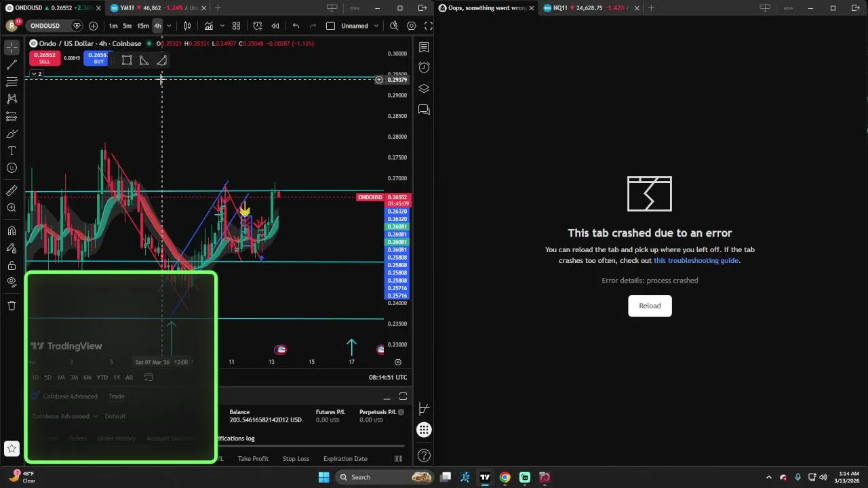The height and width of the screenshot is (488, 868).
Task: Open the Unnamed layout dropdown arrow
Action: [x=376, y=26]
